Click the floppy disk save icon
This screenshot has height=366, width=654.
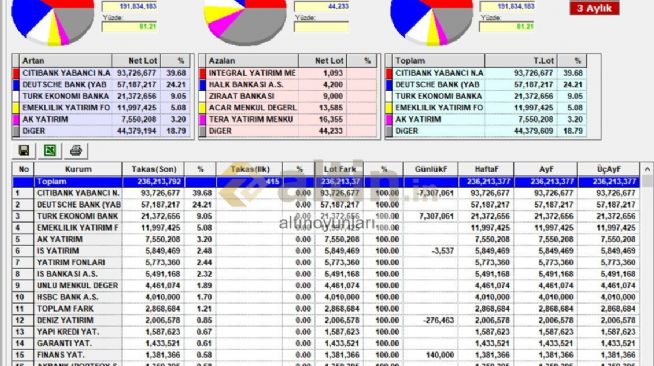24,150
